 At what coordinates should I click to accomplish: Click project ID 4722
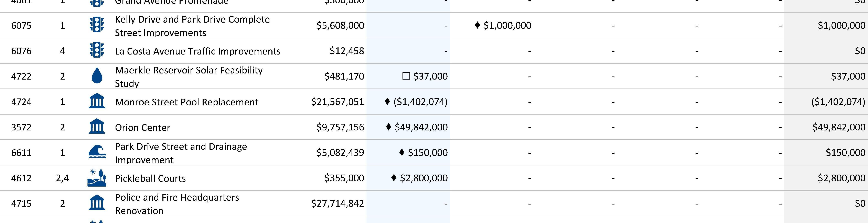[21, 76]
